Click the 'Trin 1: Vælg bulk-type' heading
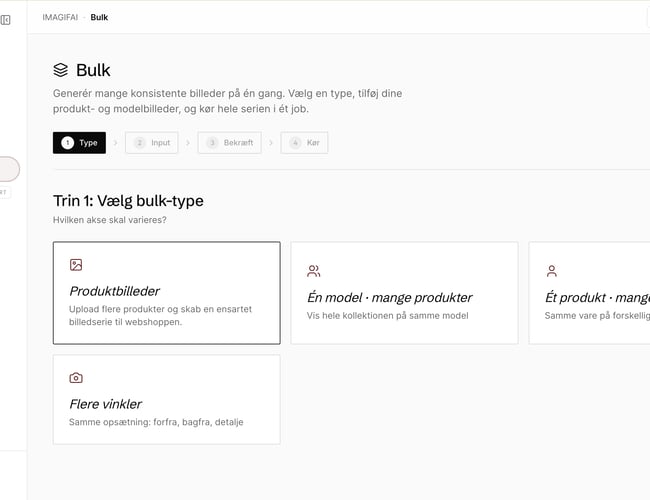Screen dimensions: 650x500 tap(129, 201)
